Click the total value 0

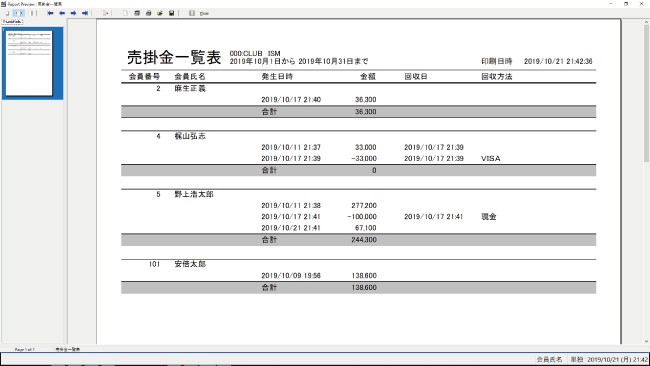pyautogui.click(x=374, y=170)
